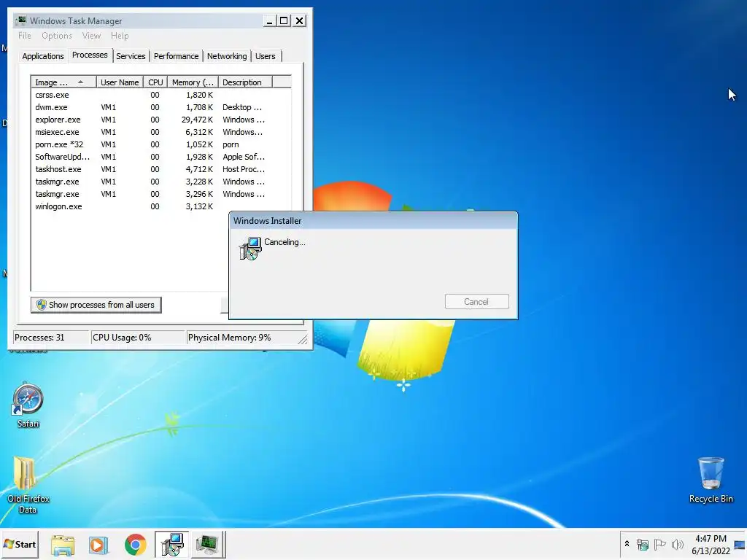Switch to Task Manager taskbar item
Viewport: 747px width, 560px height.
point(208,544)
